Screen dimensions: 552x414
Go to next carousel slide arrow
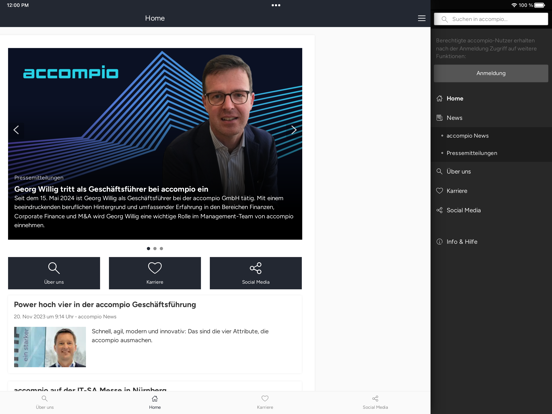(x=294, y=130)
